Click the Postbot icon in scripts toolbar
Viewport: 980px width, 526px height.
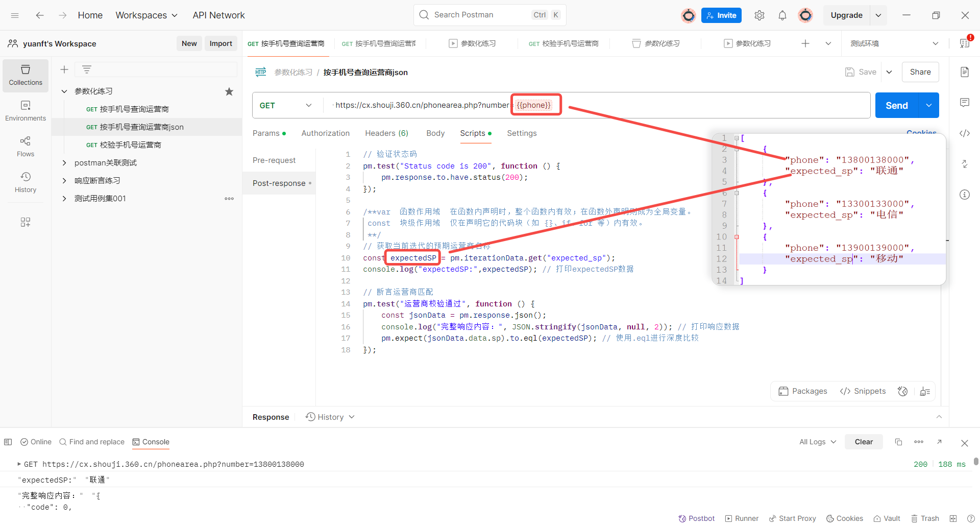click(x=903, y=391)
